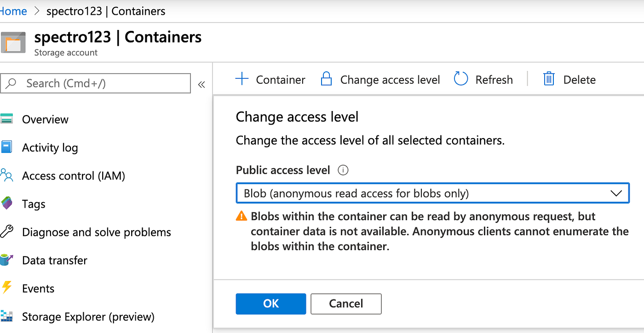Add a new Container from toolbar
This screenshot has width=644, height=333.
270,80
